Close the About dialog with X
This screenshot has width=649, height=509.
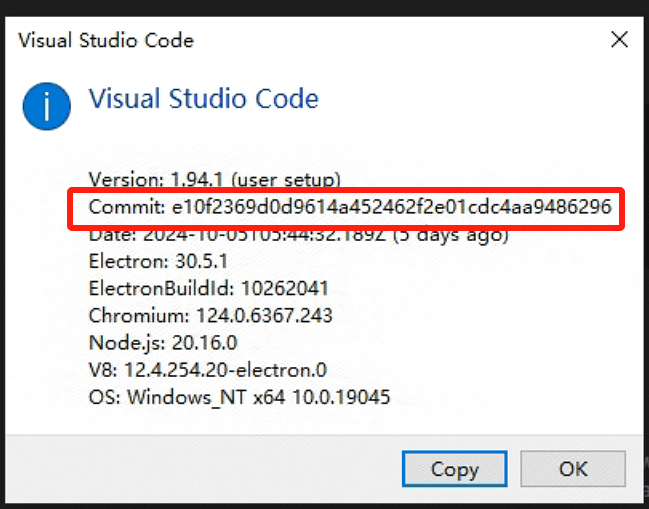pos(620,40)
